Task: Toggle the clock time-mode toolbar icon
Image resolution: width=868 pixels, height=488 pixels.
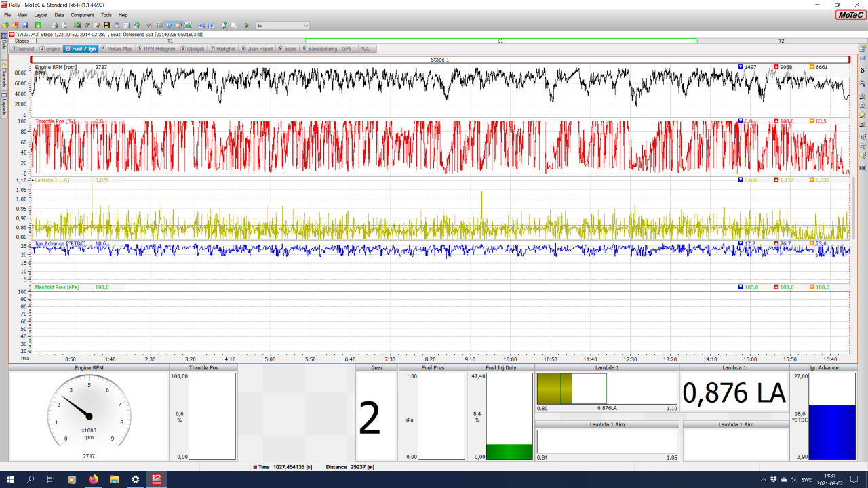Action: point(169,26)
